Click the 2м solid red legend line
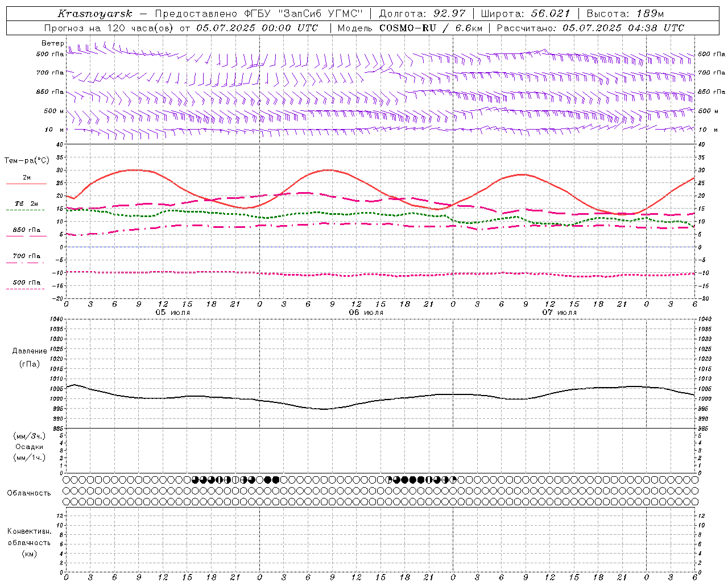Viewport: 728px width, 582px height. pyautogui.click(x=26, y=184)
